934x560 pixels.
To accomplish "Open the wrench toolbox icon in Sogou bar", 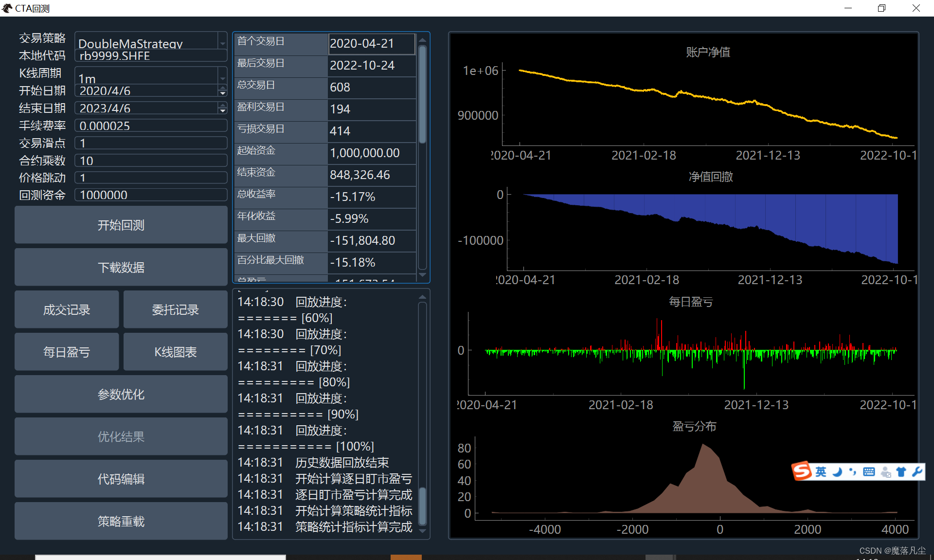I will 917,472.
